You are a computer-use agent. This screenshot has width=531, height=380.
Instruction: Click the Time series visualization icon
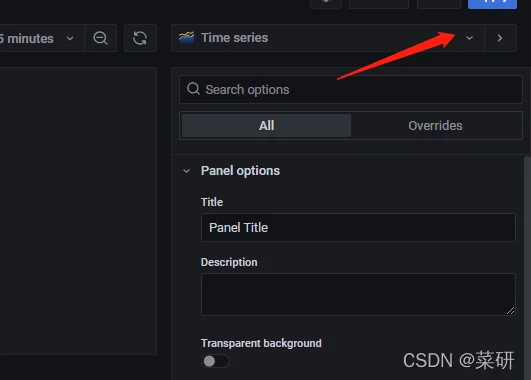click(x=187, y=38)
